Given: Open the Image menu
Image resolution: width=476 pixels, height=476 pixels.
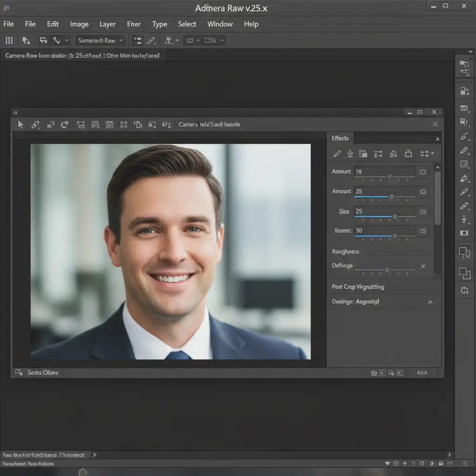Looking at the screenshot, I should click(x=79, y=24).
